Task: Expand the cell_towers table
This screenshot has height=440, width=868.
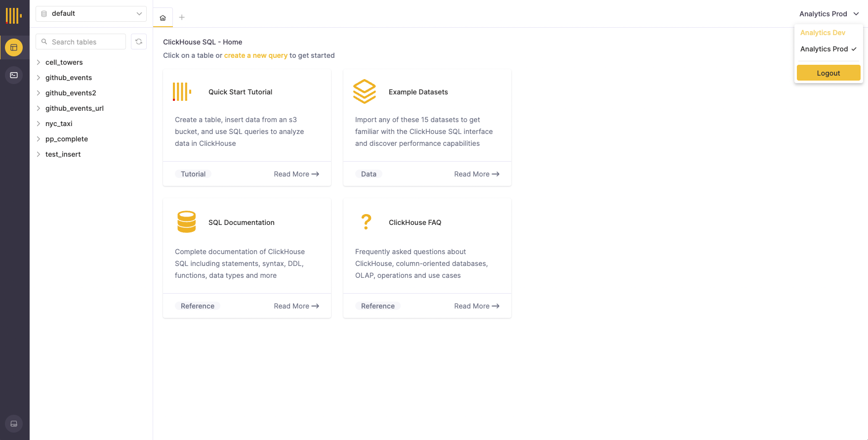Action: click(39, 62)
